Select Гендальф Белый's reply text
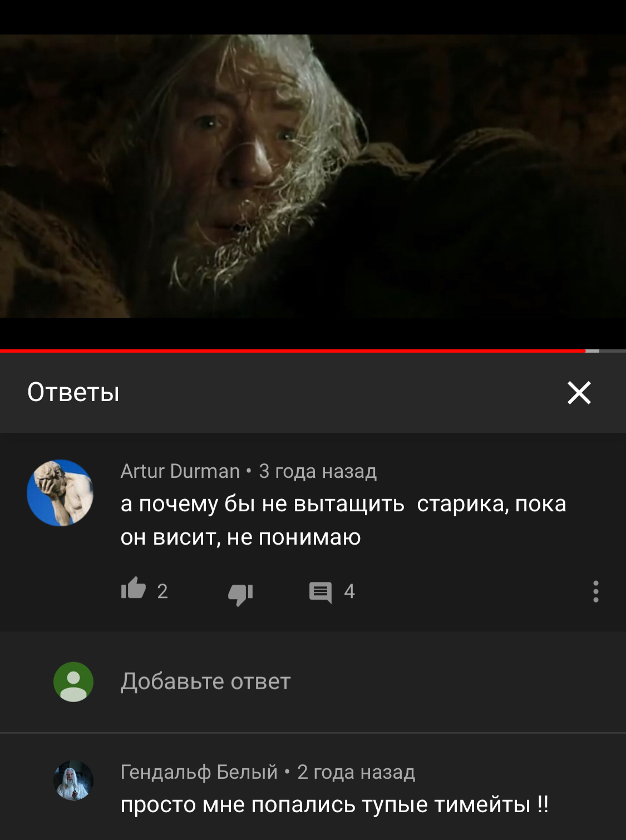 pyautogui.click(x=334, y=804)
